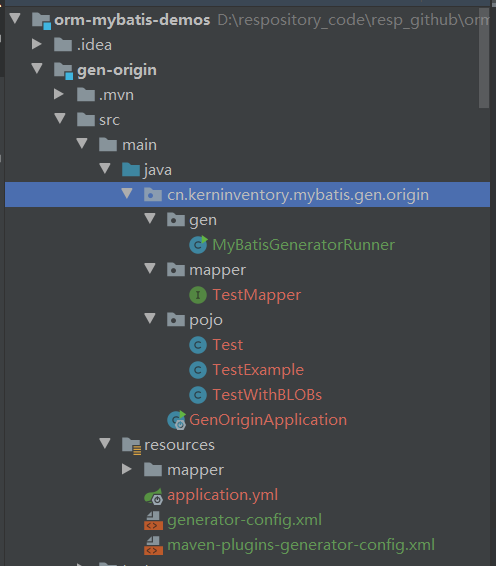Select the .idea folder label
The image size is (496, 566).
94,45
